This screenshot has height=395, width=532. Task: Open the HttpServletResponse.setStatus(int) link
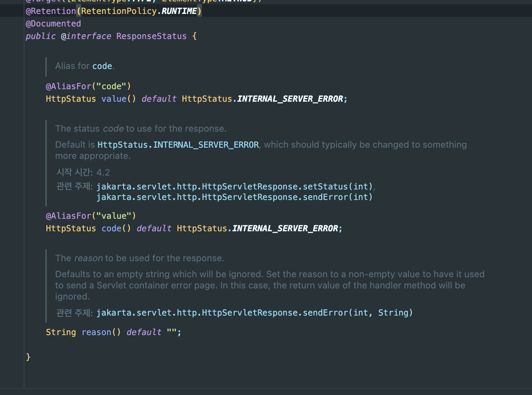pos(235,187)
